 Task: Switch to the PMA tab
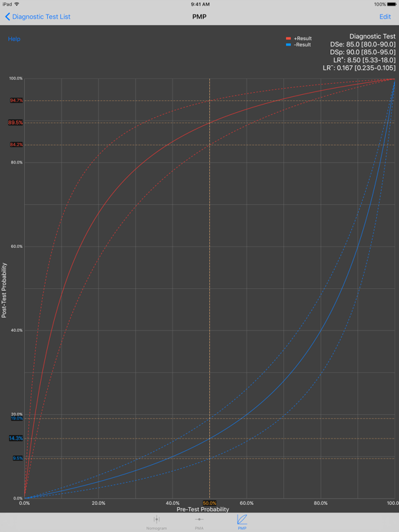pyautogui.click(x=199, y=522)
